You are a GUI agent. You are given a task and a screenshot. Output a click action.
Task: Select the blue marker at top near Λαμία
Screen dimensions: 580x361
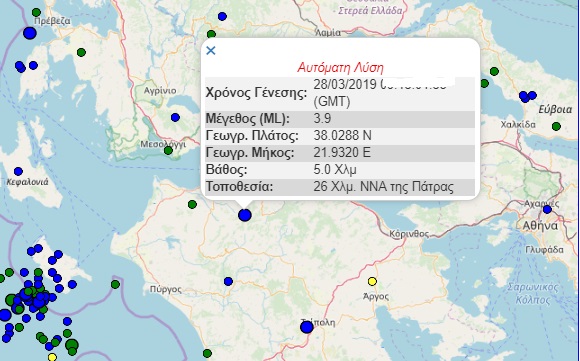222,16
